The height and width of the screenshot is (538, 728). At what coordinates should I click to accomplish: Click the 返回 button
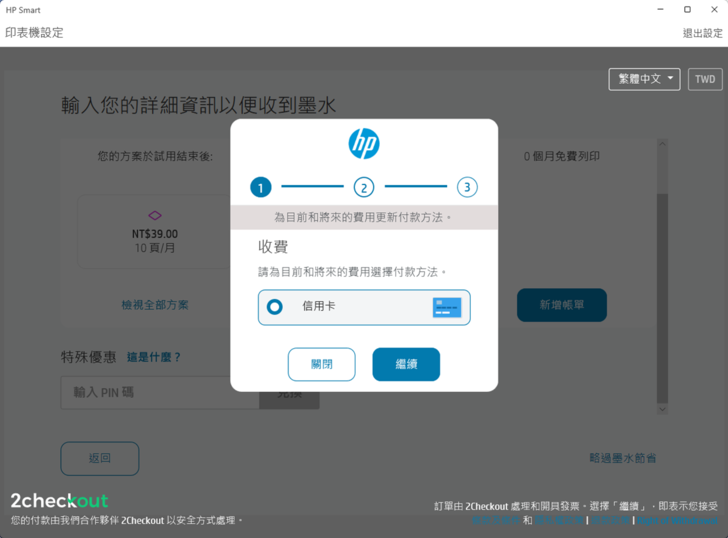pos(100,459)
